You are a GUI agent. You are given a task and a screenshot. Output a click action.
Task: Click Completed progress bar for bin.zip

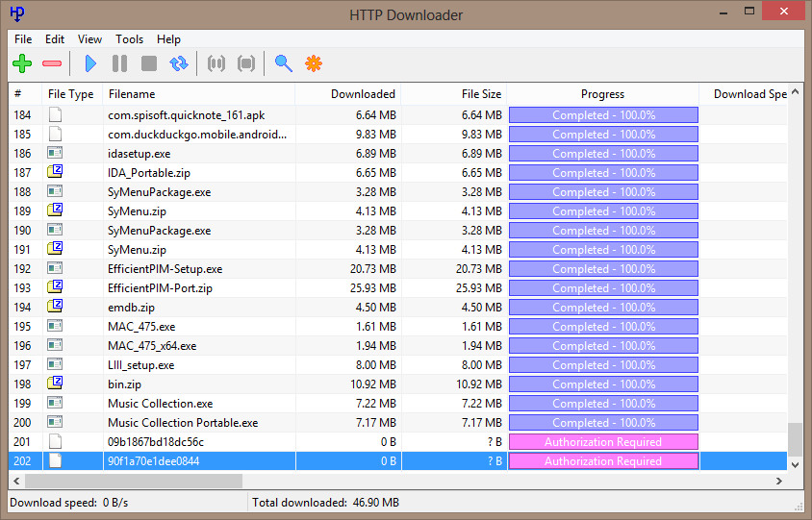pyautogui.click(x=603, y=384)
